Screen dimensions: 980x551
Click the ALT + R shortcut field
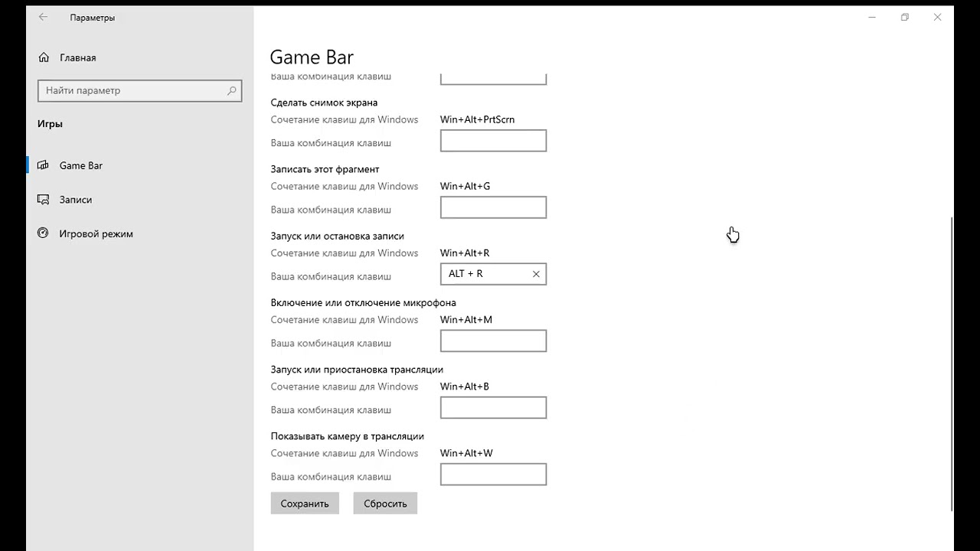(x=493, y=274)
